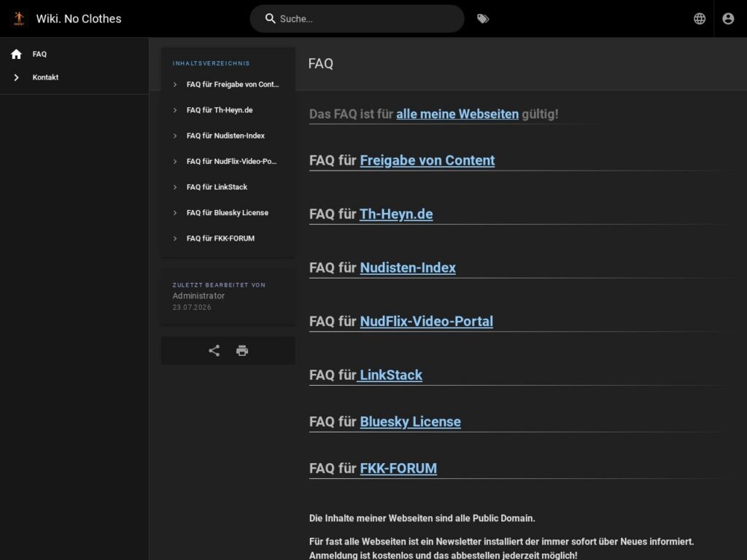Click the home icon beside FAQ

pyautogui.click(x=16, y=54)
